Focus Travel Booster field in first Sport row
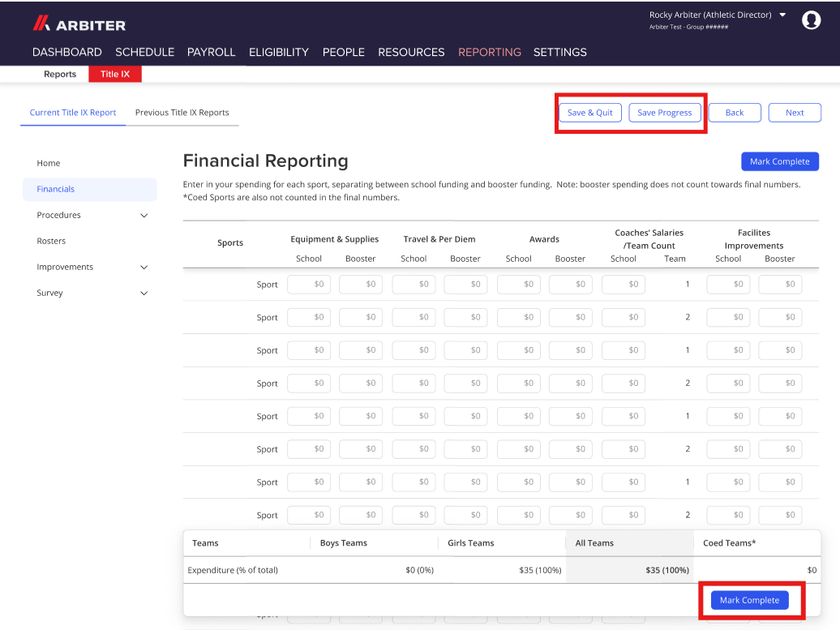 tap(465, 284)
